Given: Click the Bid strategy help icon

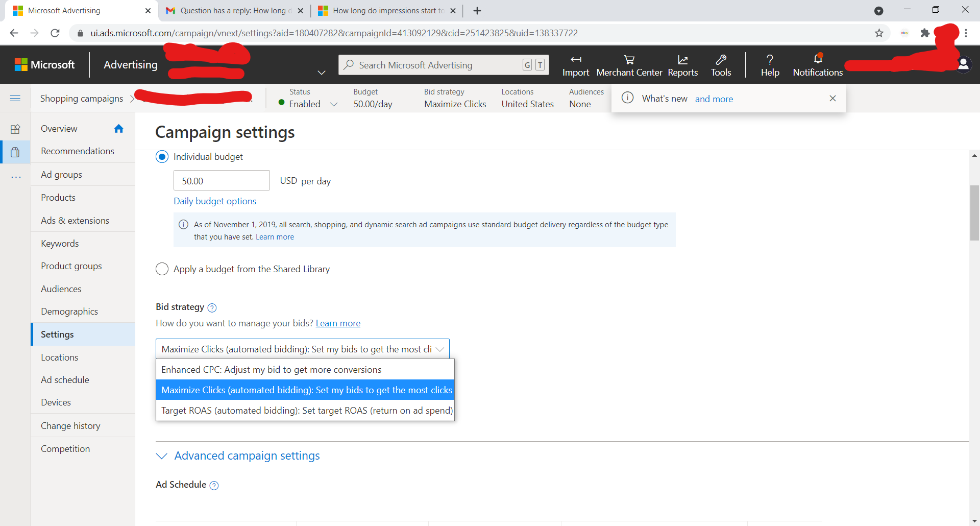Looking at the screenshot, I should tap(212, 307).
